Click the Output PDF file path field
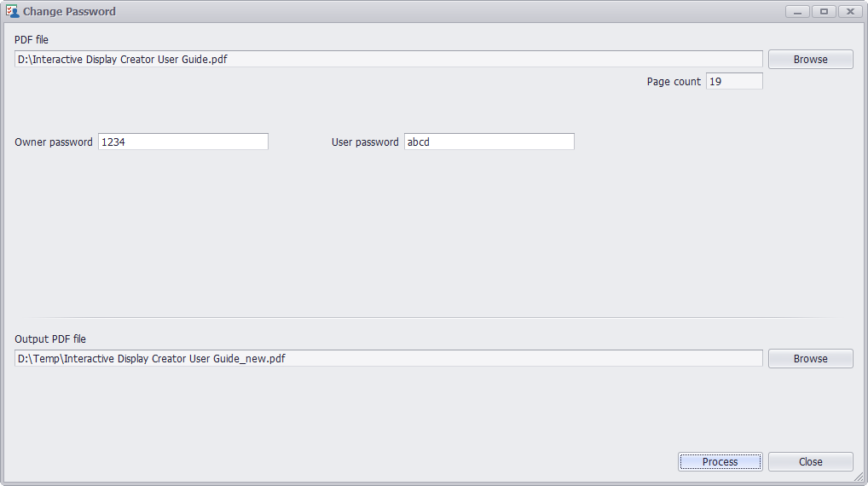The height and width of the screenshot is (486, 868). pos(389,358)
